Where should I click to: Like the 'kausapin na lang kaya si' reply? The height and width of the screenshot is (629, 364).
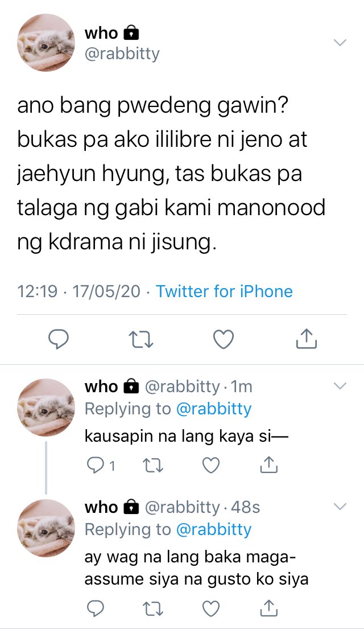pos(211,465)
